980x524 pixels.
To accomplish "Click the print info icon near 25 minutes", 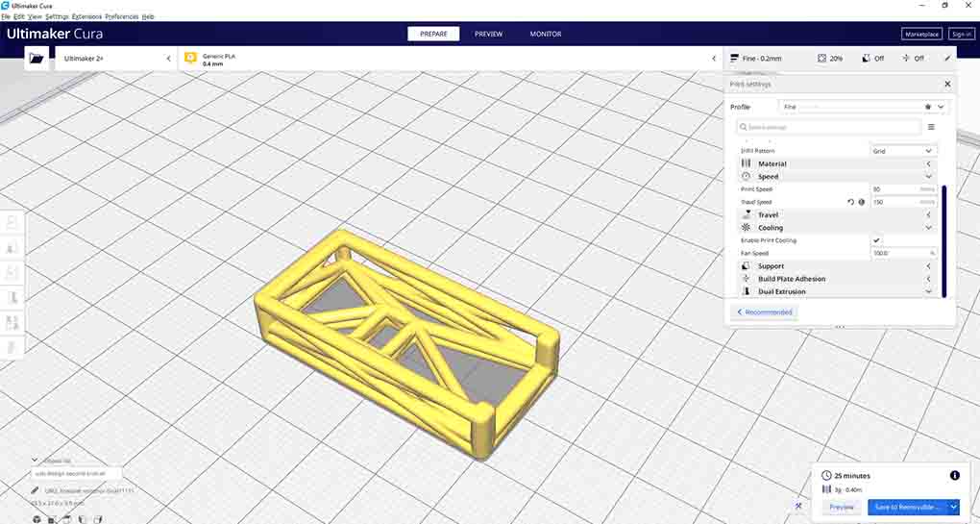I will [x=954, y=475].
